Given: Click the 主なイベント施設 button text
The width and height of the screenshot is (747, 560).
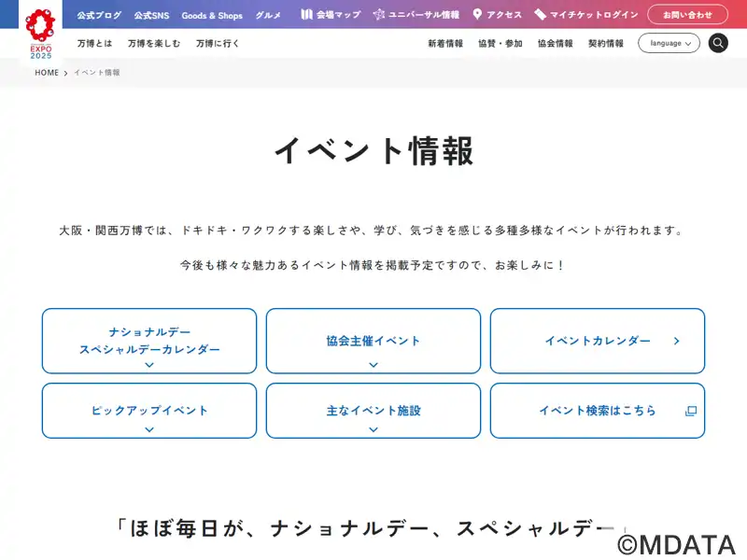Looking at the screenshot, I should (373, 411).
